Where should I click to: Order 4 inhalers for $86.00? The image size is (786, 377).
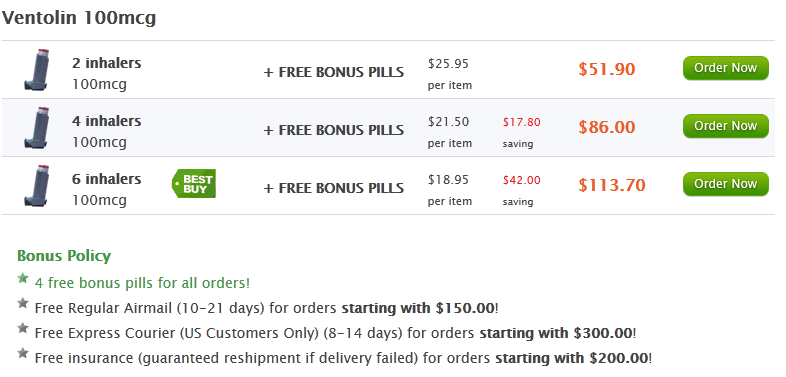click(725, 126)
